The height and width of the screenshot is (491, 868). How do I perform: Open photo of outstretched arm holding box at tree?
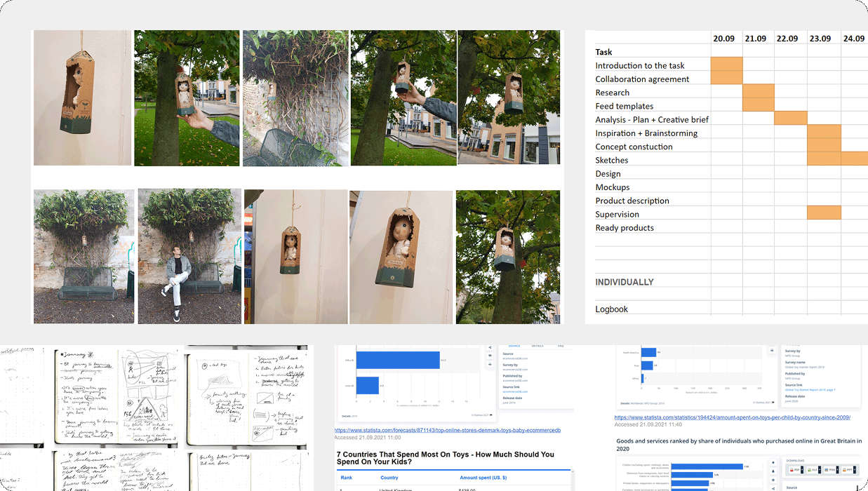pyautogui.click(x=402, y=97)
